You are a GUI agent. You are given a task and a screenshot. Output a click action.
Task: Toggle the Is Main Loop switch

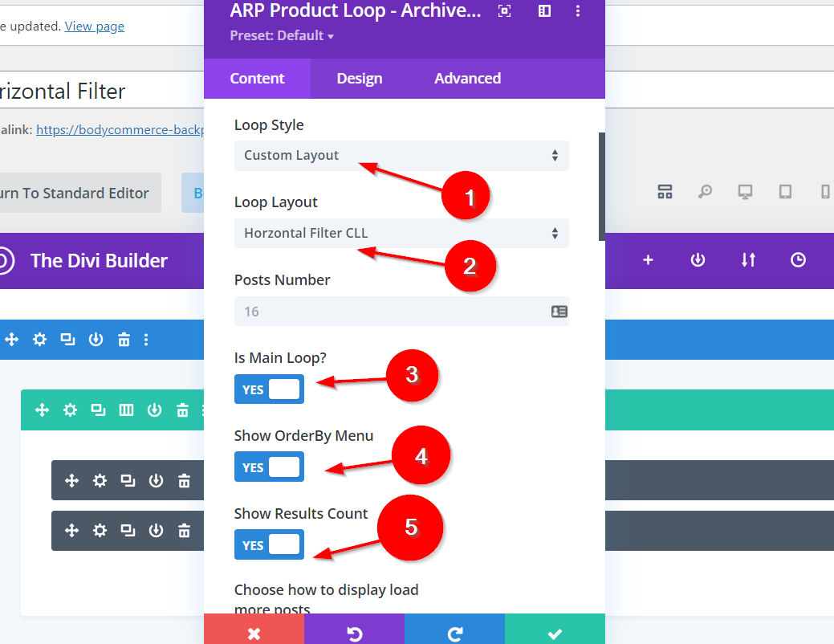(x=269, y=389)
